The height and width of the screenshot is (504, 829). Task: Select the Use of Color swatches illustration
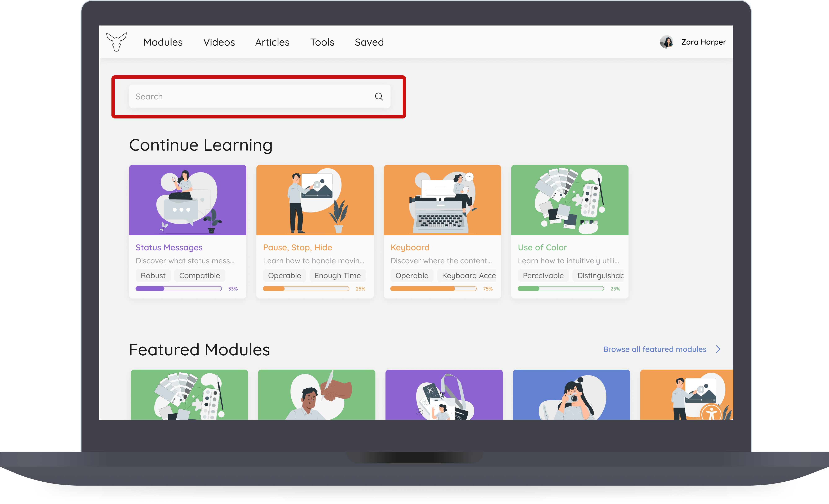[570, 200]
